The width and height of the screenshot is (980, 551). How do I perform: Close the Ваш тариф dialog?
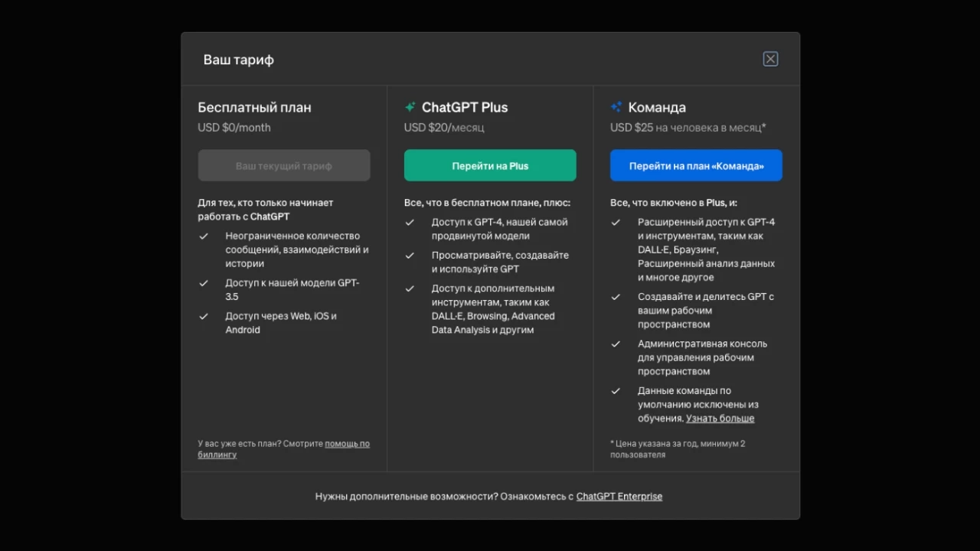770,59
